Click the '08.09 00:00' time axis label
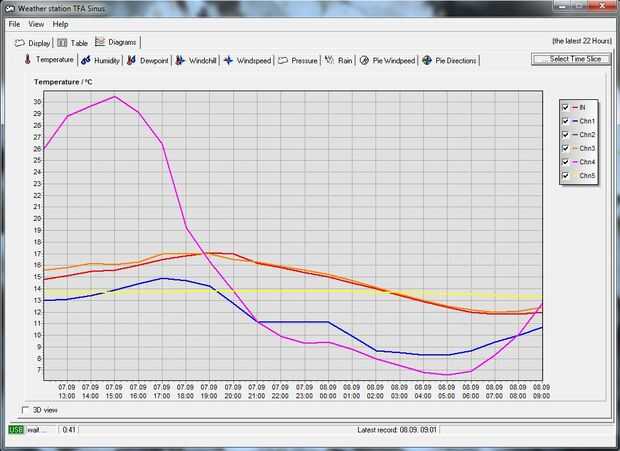This screenshot has width=620, height=451. [x=328, y=391]
